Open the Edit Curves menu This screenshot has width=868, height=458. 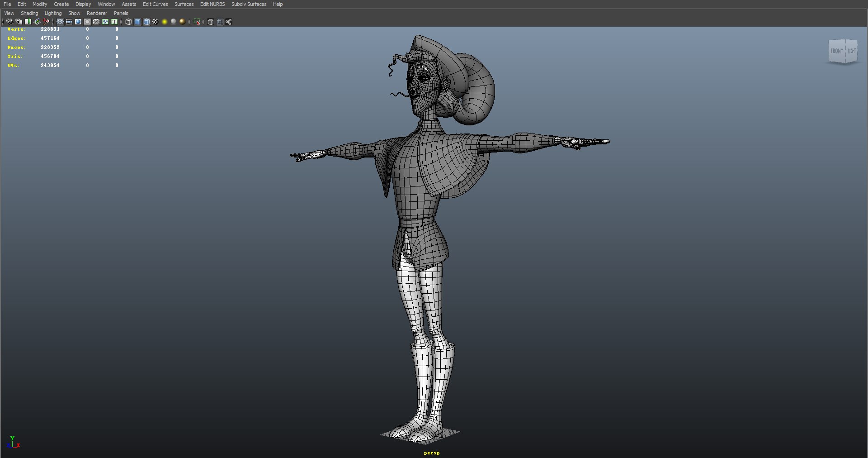tap(155, 4)
